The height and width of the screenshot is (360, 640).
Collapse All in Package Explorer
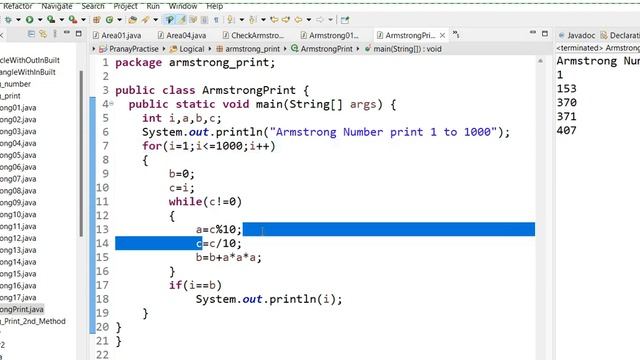point(31,34)
